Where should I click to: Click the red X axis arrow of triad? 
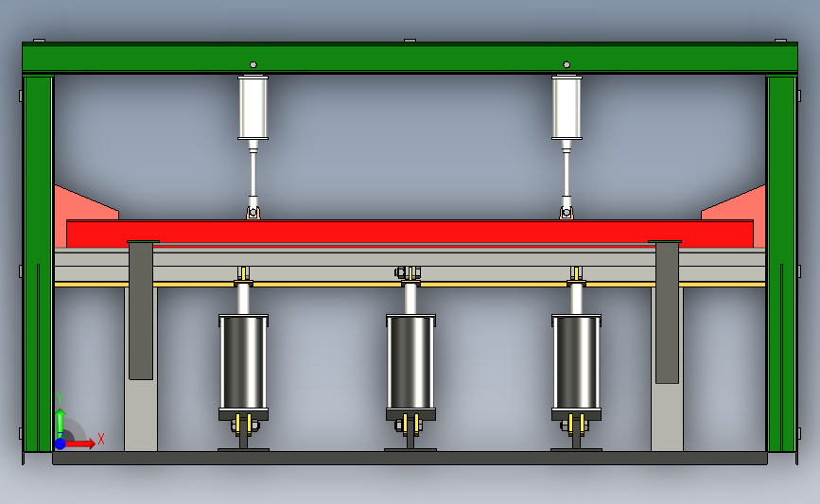80,443
